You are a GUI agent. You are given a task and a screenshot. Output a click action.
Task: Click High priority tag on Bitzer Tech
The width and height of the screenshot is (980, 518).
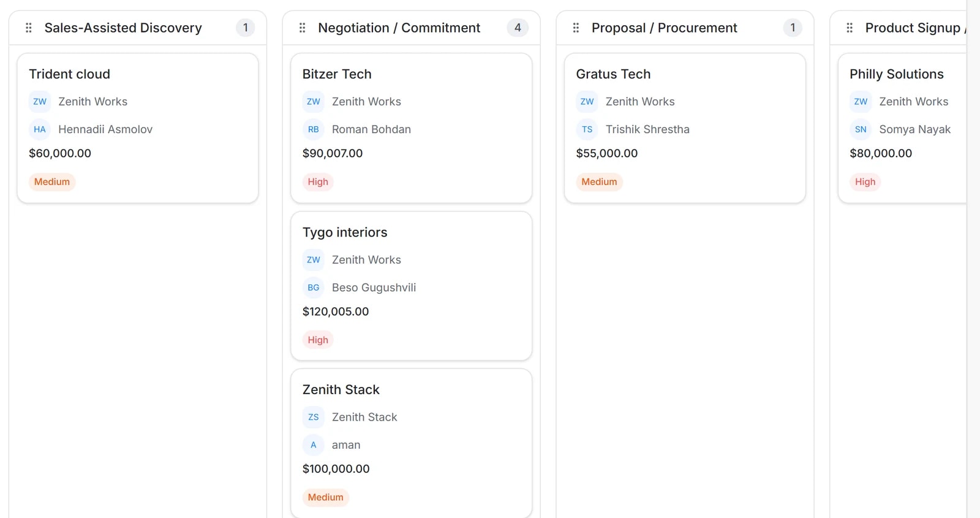[318, 182]
